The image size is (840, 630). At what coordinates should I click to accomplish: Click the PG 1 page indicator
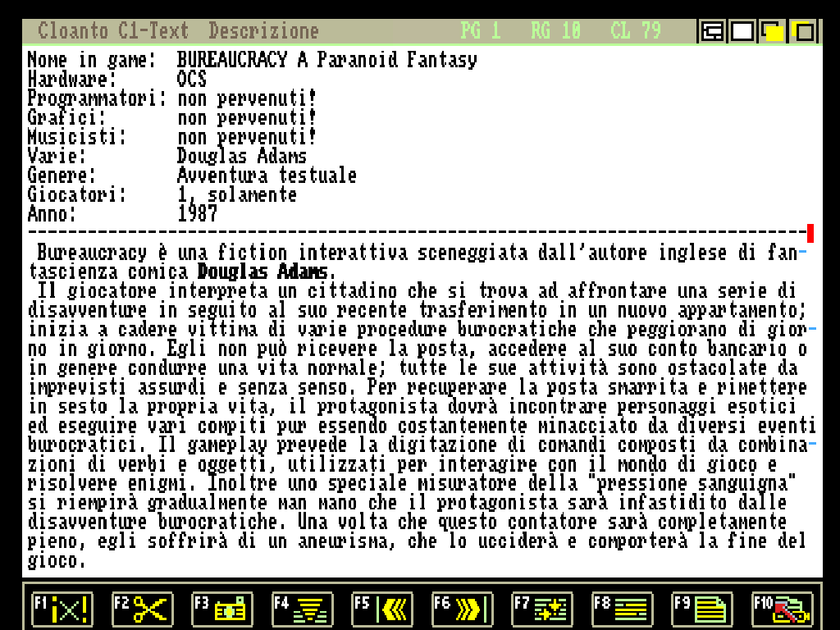pyautogui.click(x=481, y=31)
